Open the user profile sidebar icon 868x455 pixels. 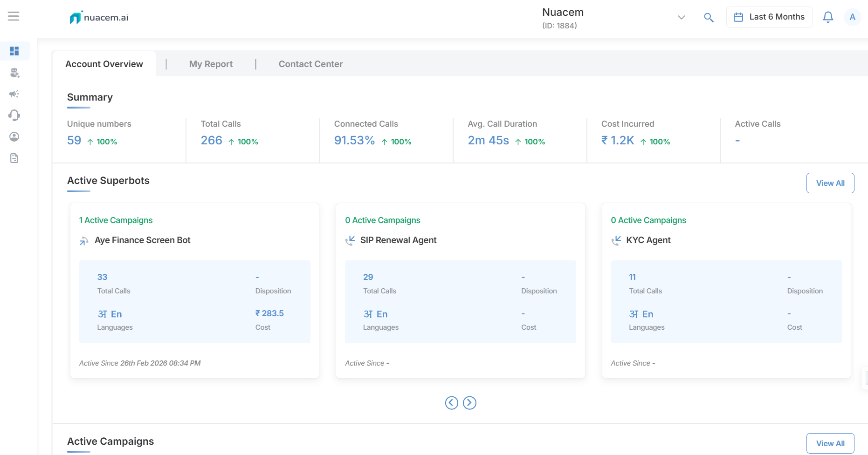[x=14, y=136]
